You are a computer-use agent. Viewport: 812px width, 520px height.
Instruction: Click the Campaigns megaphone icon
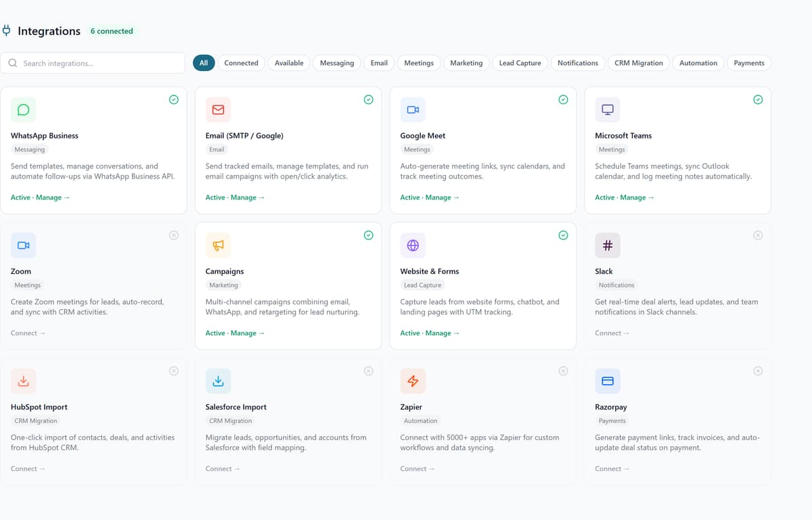tap(218, 245)
